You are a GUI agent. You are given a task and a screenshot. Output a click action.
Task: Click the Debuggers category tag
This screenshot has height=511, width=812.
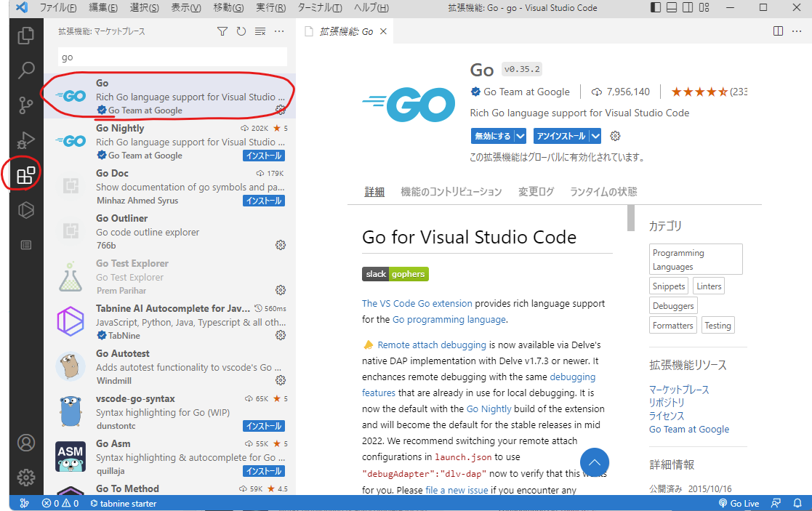673,305
